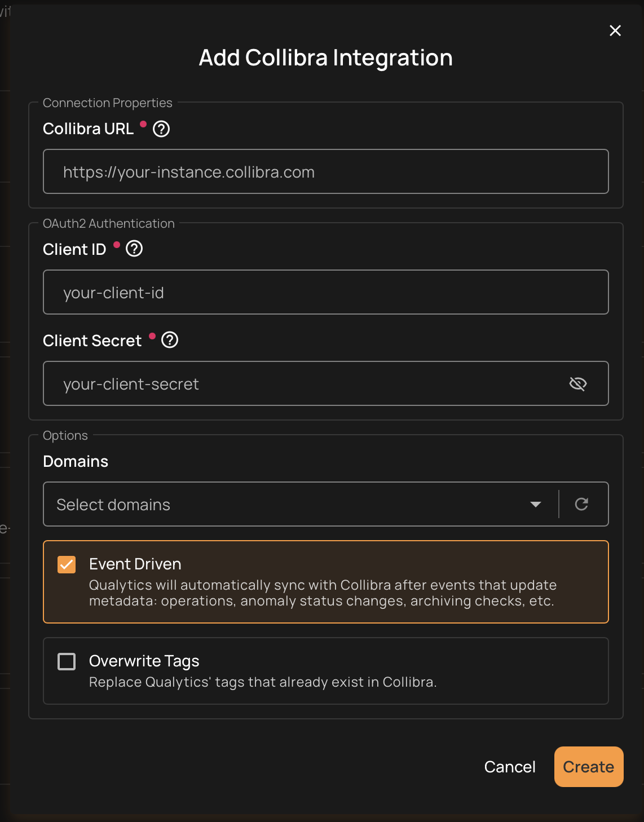Click the Collibra URL input field

pos(325,171)
